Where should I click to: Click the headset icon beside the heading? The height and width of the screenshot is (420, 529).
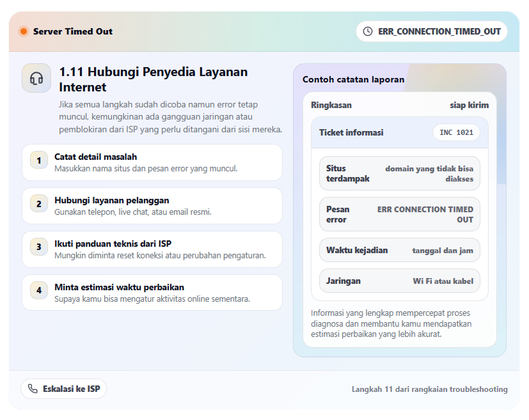pos(36,78)
